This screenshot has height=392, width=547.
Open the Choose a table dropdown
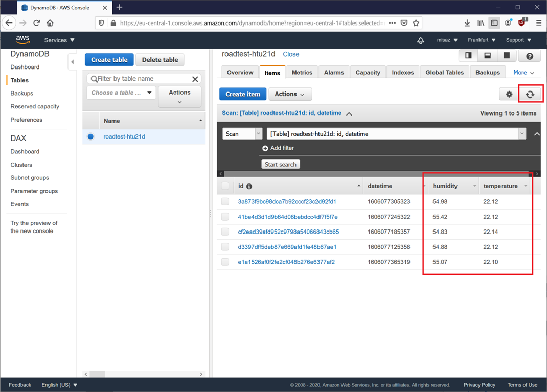point(121,93)
